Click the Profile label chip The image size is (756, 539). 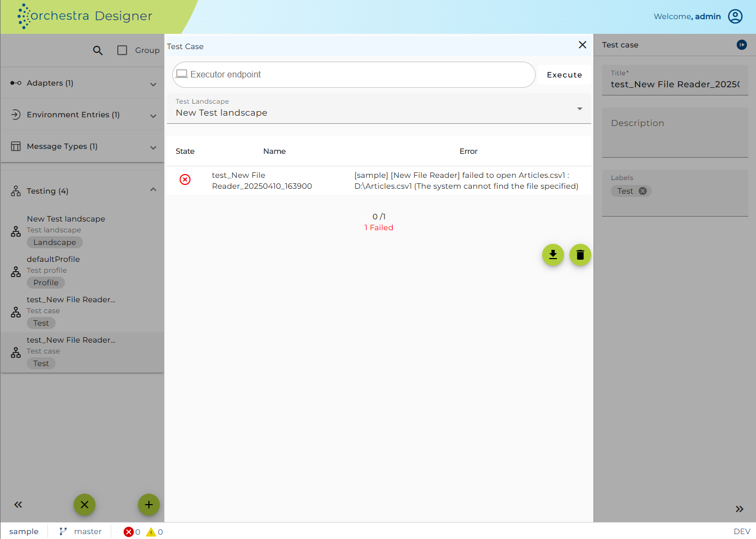[46, 283]
